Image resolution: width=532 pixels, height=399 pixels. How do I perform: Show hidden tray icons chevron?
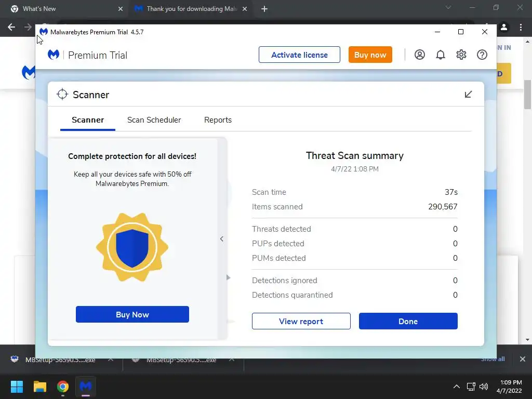click(457, 387)
